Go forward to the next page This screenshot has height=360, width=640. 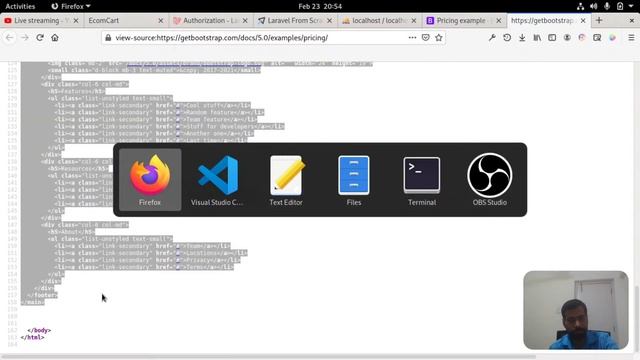point(25,38)
